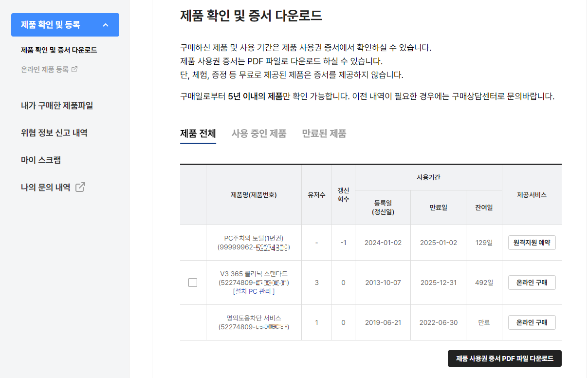Click 온라인 구매 for 명의도용차단 서비스
Image resolution: width=588 pixels, height=378 pixels.
click(x=532, y=322)
